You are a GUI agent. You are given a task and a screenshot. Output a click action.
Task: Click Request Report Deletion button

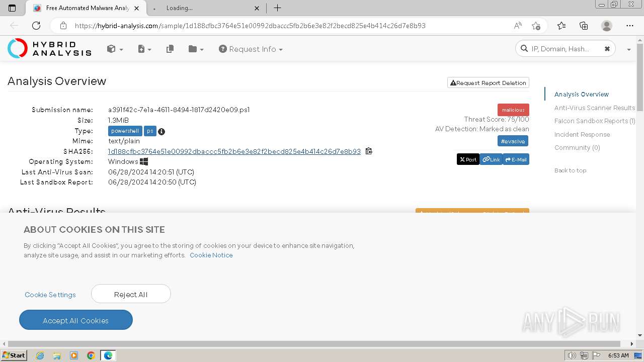coord(488,83)
